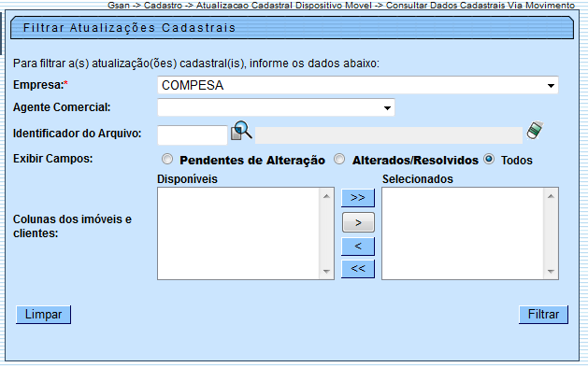
Task: Select the Todos radio button
Action: click(x=489, y=159)
